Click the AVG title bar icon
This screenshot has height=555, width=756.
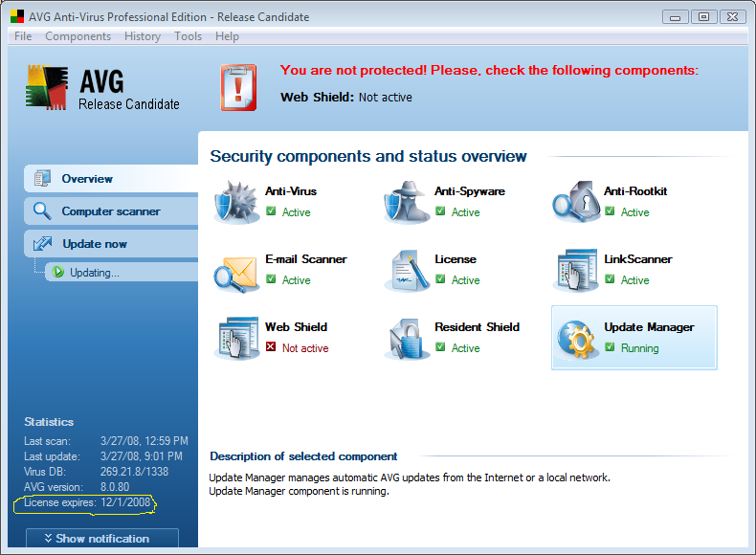click(17, 17)
